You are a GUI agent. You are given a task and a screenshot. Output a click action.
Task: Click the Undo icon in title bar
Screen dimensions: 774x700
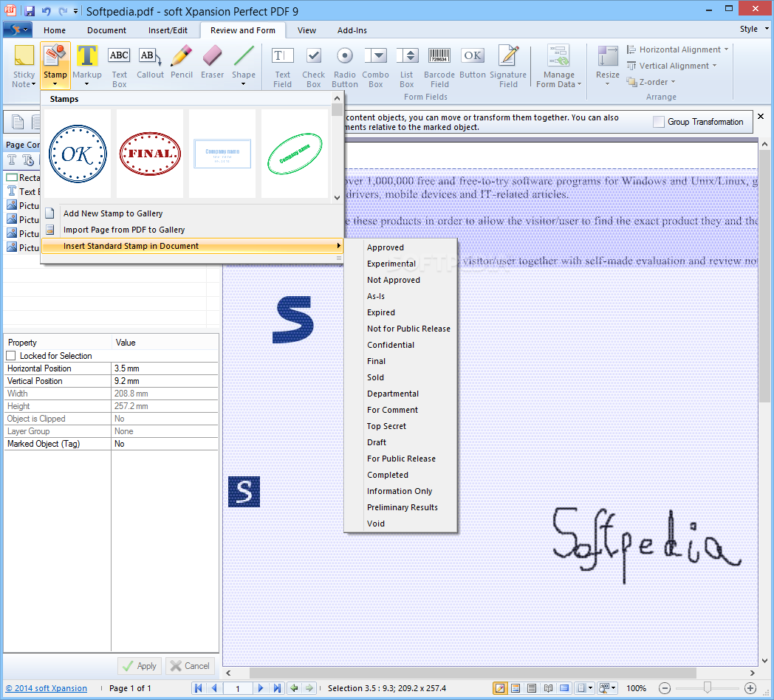point(47,11)
